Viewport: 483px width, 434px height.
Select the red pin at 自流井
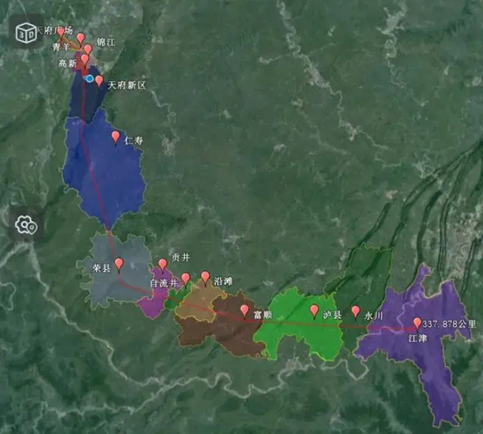[x=186, y=279]
